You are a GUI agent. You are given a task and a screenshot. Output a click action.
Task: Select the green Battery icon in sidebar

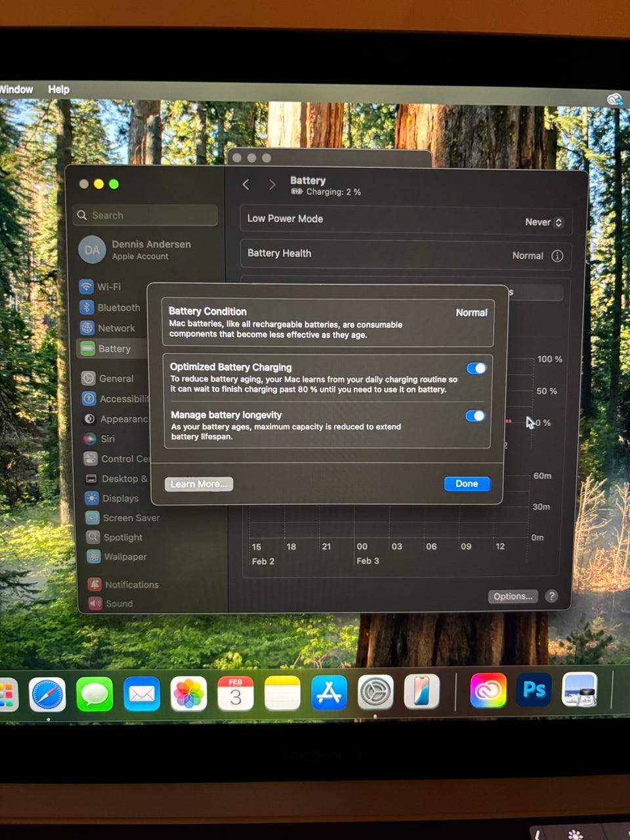(x=87, y=348)
